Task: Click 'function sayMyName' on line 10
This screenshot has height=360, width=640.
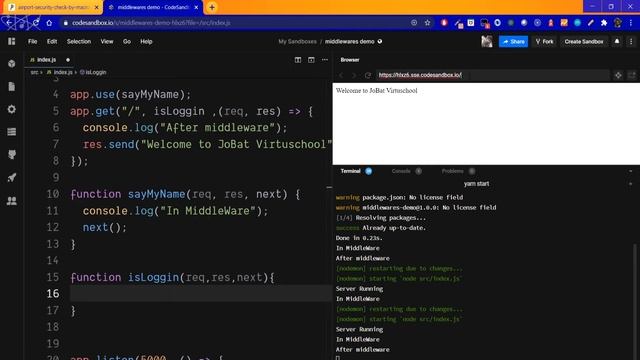Action: coord(128,194)
